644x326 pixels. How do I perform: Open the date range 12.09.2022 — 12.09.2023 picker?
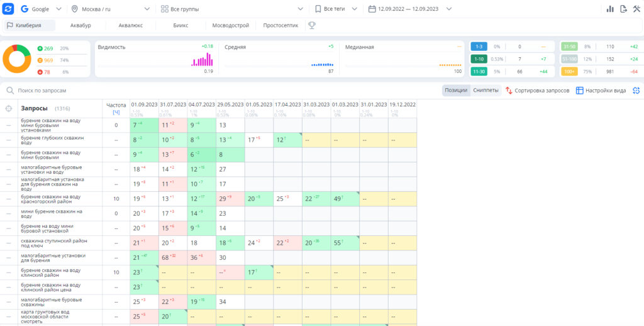pyautogui.click(x=410, y=9)
